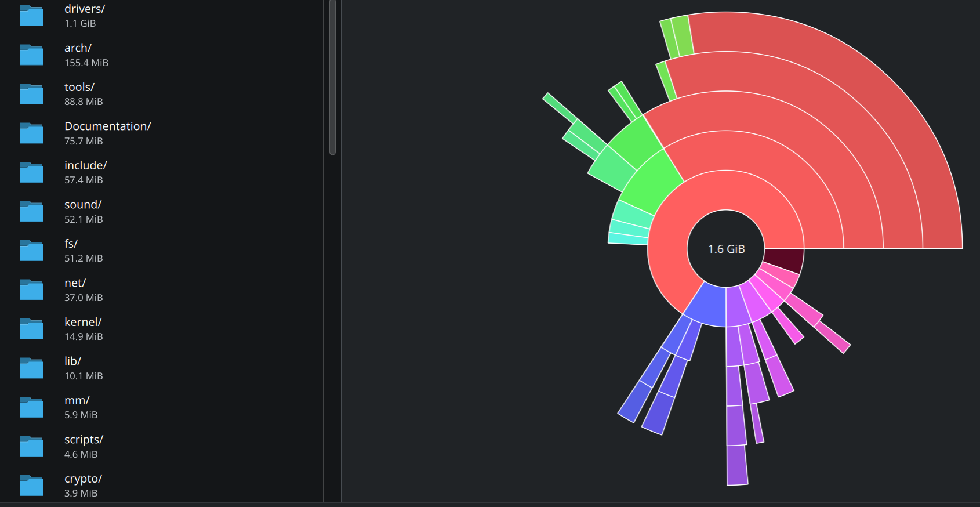Viewport: 980px width, 507px height.
Task: Open the drivers/ entry label
Action: click(85, 9)
